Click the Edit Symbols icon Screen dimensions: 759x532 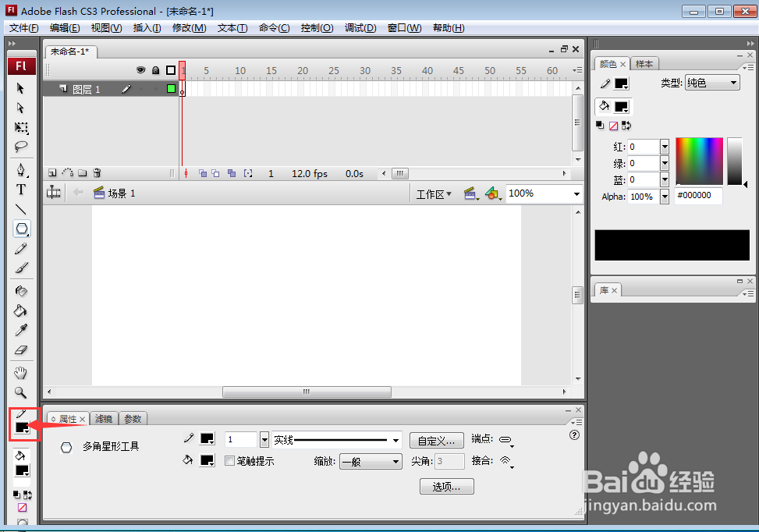(493, 193)
